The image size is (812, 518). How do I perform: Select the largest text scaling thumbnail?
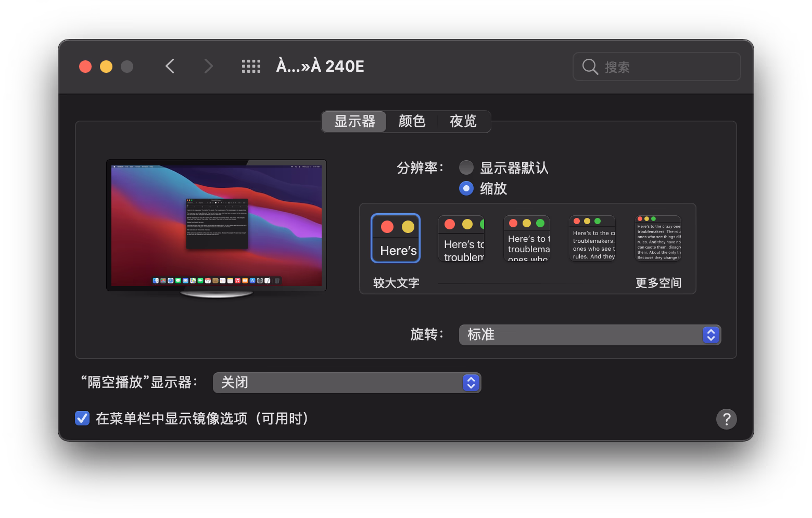pos(396,238)
